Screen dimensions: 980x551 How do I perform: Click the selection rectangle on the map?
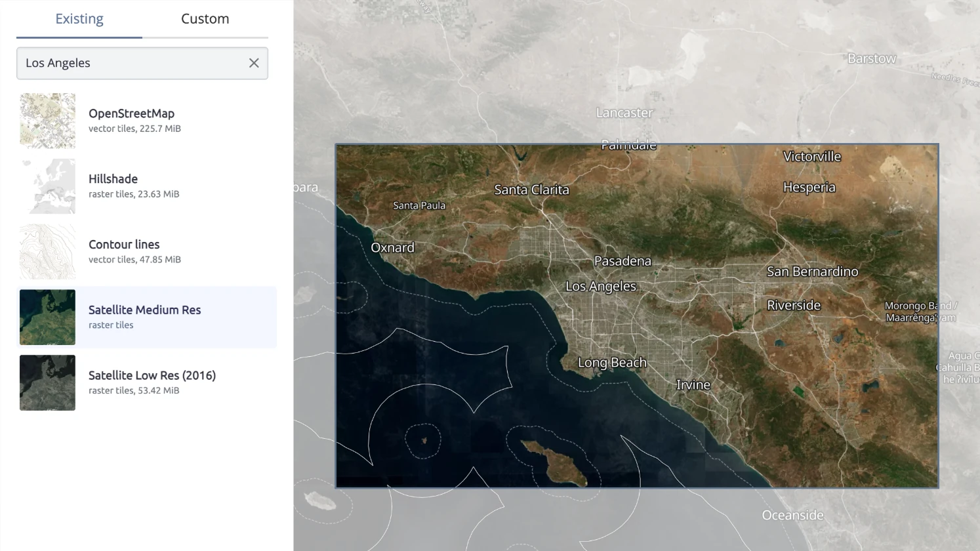coord(636,315)
